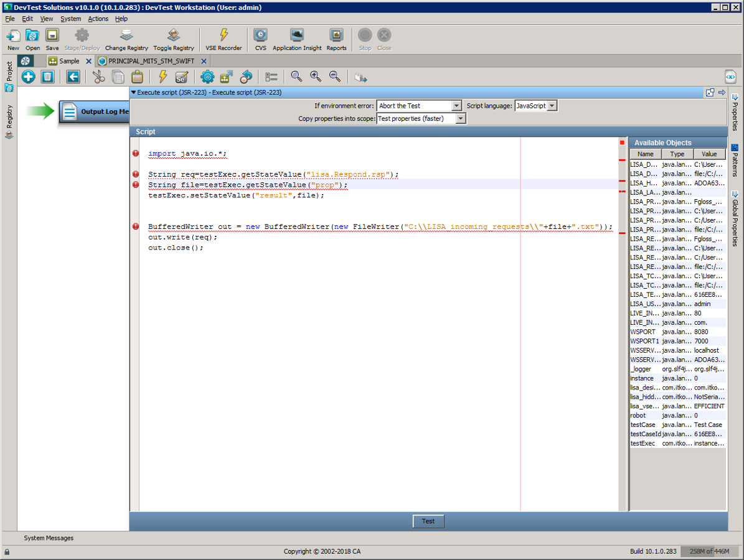Viewport: 744px width, 560px height.
Task: Click the Selenium Se icon
Action: (x=182, y=77)
